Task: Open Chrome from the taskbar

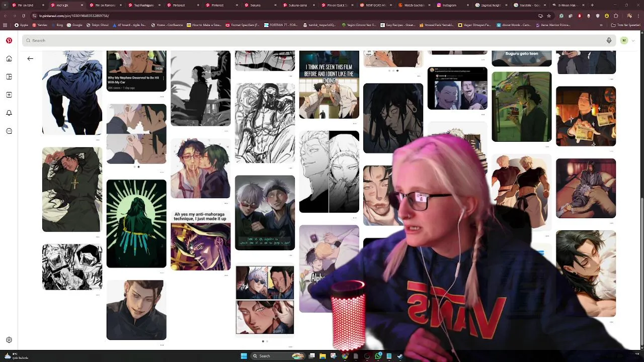Action: tap(345, 356)
